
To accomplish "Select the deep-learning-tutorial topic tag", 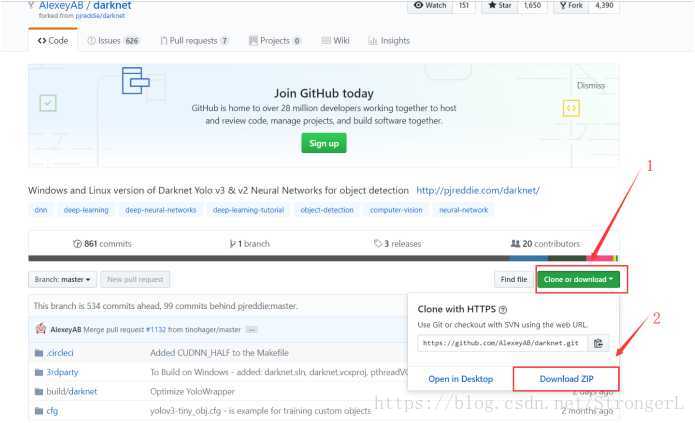I will [248, 210].
